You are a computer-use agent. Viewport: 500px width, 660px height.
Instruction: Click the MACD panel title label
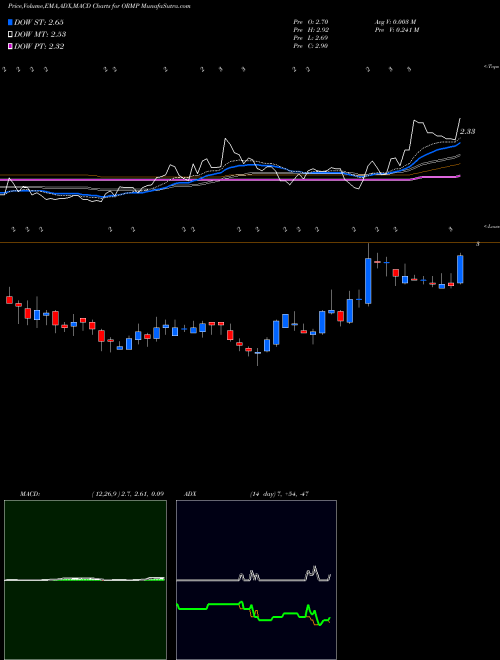coord(30,494)
